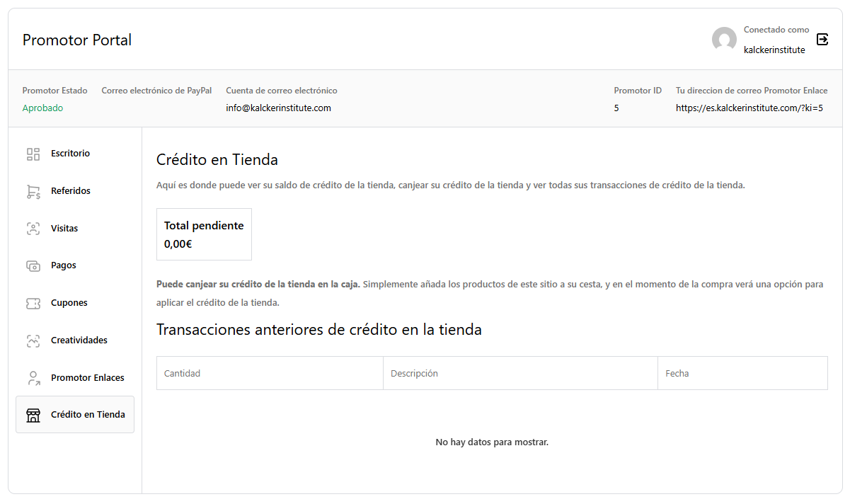Click the Promotor Enlaces person icon
This screenshot has height=504, width=850.
[x=33, y=378]
